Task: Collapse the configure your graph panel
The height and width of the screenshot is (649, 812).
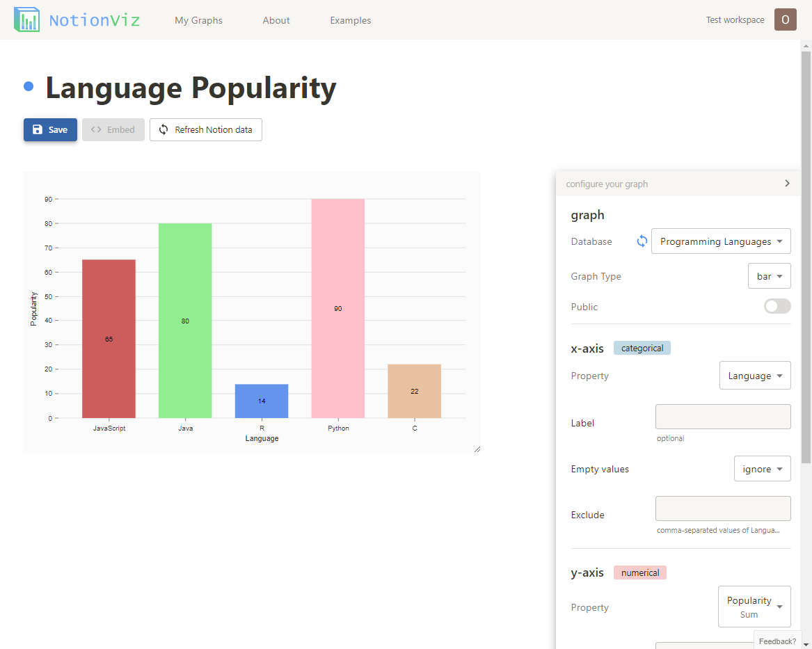Action: [787, 183]
